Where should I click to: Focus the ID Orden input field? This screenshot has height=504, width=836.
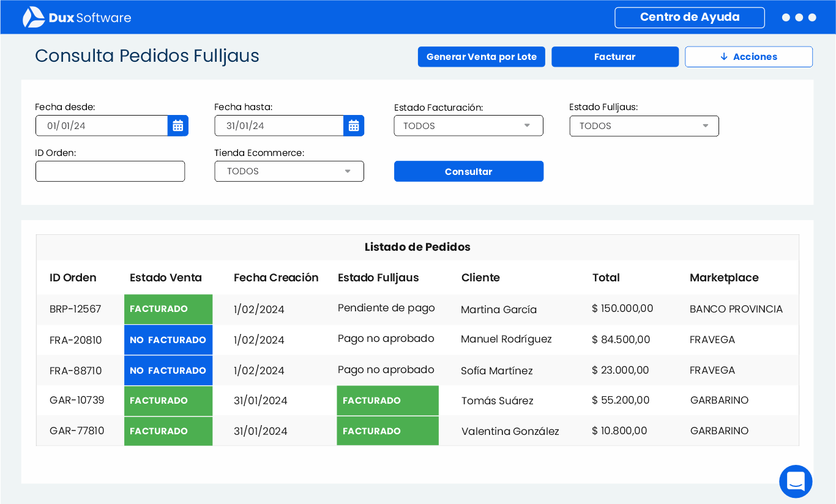click(110, 171)
